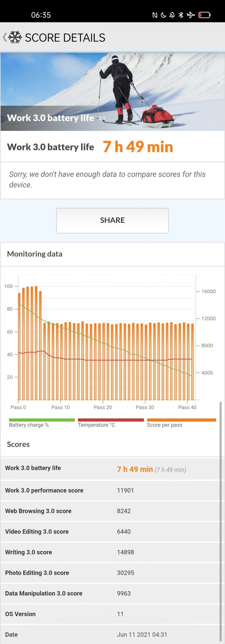The width and height of the screenshot is (225, 644).
Task: Tap the low battery indicator icon
Action: (x=204, y=15)
